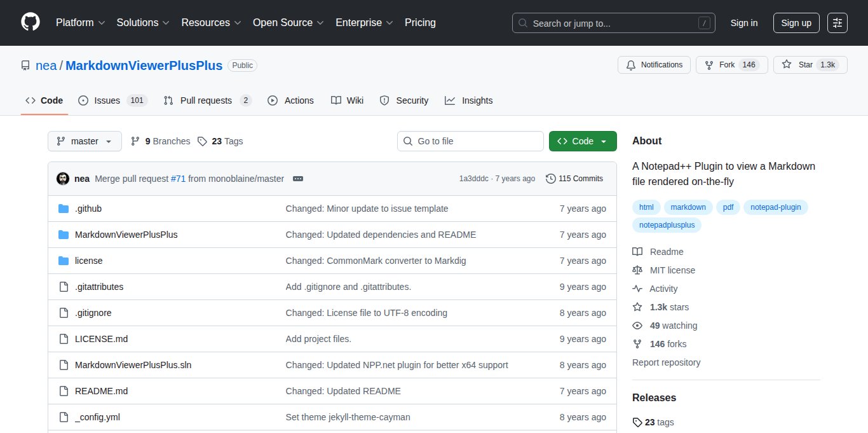Open the README.md file
Viewport: 868px width, 433px height.
tap(101, 391)
